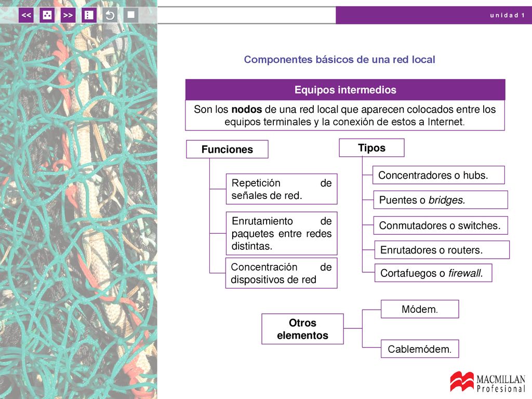Open the contents list icon
The image size is (532, 399).
(x=89, y=15)
